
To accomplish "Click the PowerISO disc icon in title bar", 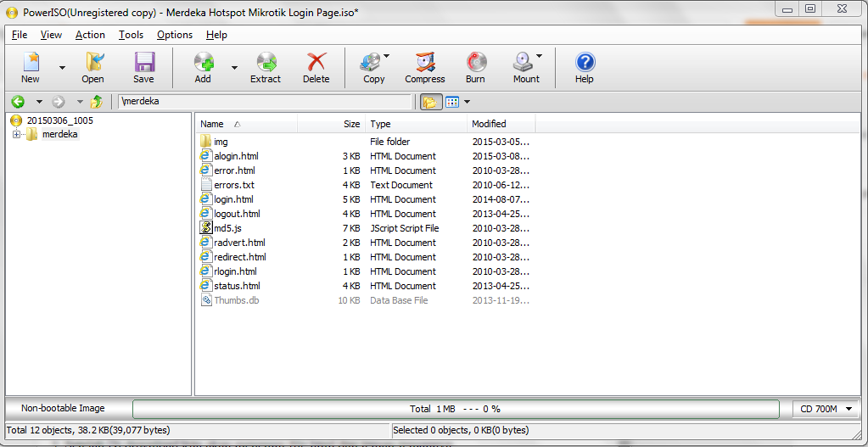I will click(x=11, y=13).
